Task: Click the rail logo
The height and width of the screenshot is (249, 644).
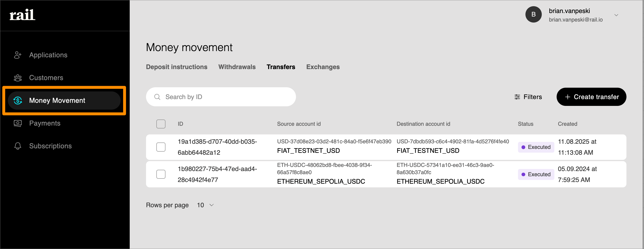Action: (x=22, y=15)
